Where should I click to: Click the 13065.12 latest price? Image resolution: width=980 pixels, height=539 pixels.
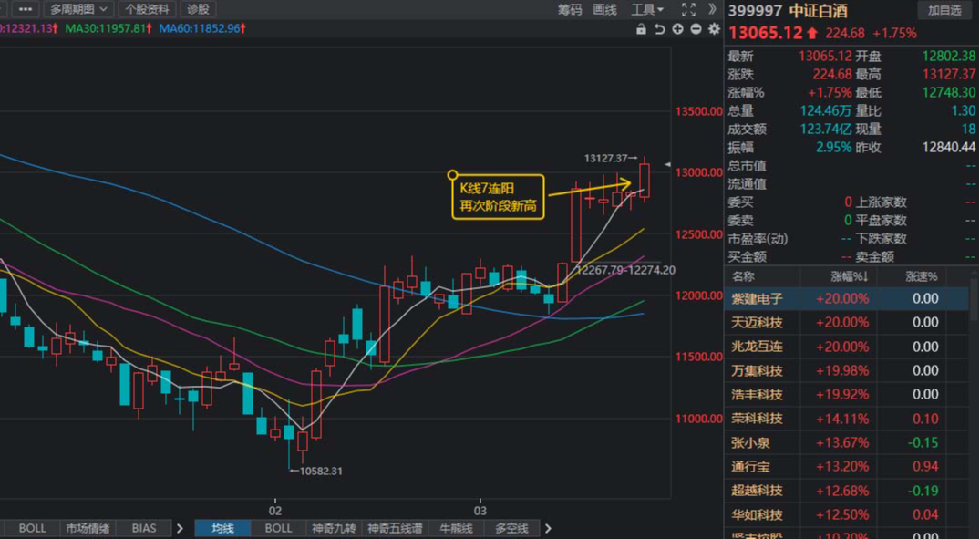click(x=766, y=33)
